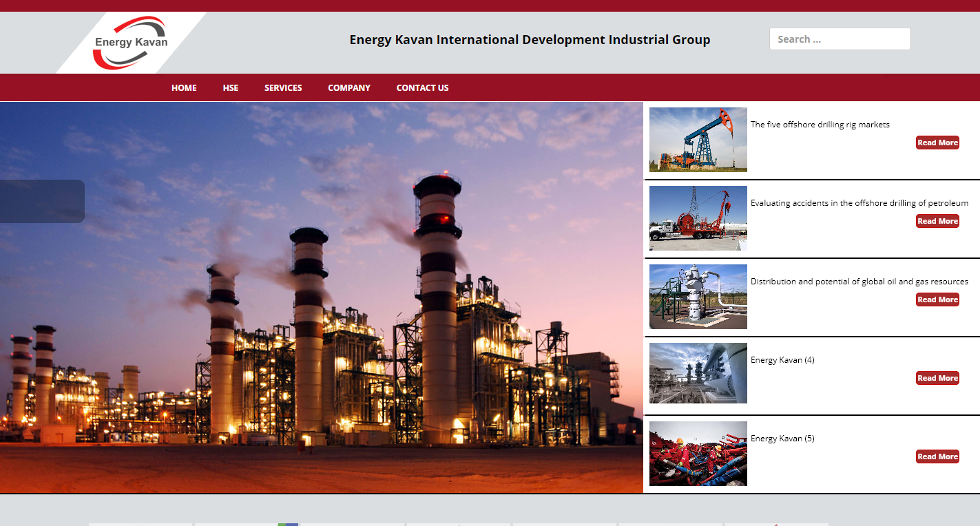Open the Energy Kavan (4) refinery thumbnail
Screen dimensions: 980x526
(x=698, y=373)
